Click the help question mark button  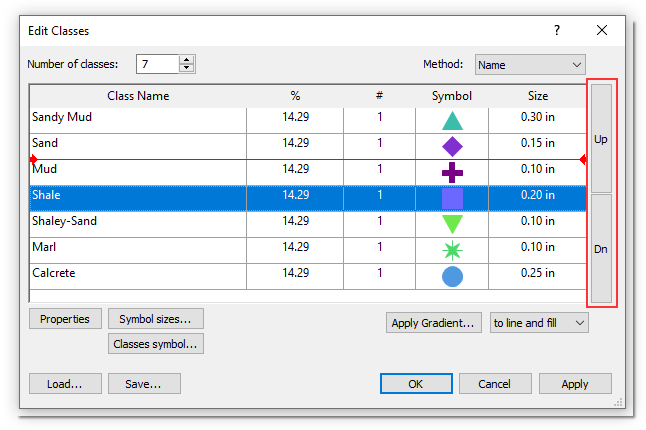point(557,30)
